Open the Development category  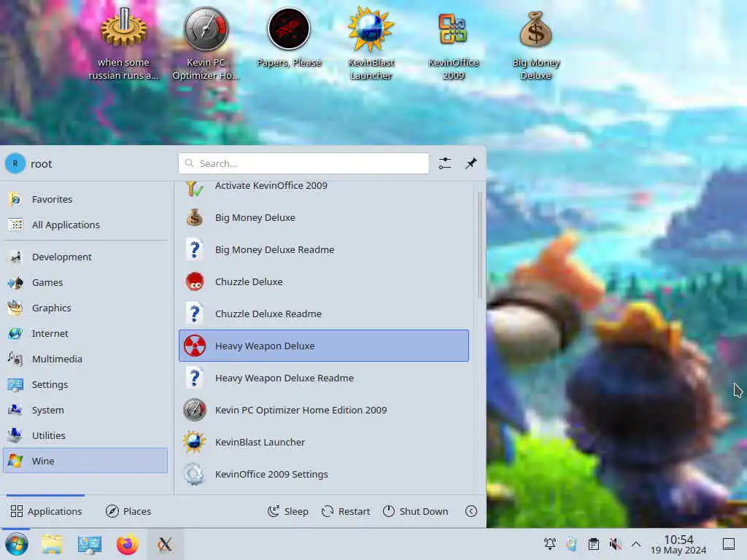pyautogui.click(x=85, y=257)
